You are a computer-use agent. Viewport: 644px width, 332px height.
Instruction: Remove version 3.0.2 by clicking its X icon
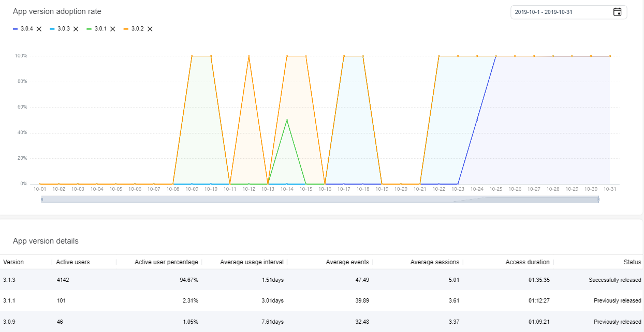click(x=150, y=29)
